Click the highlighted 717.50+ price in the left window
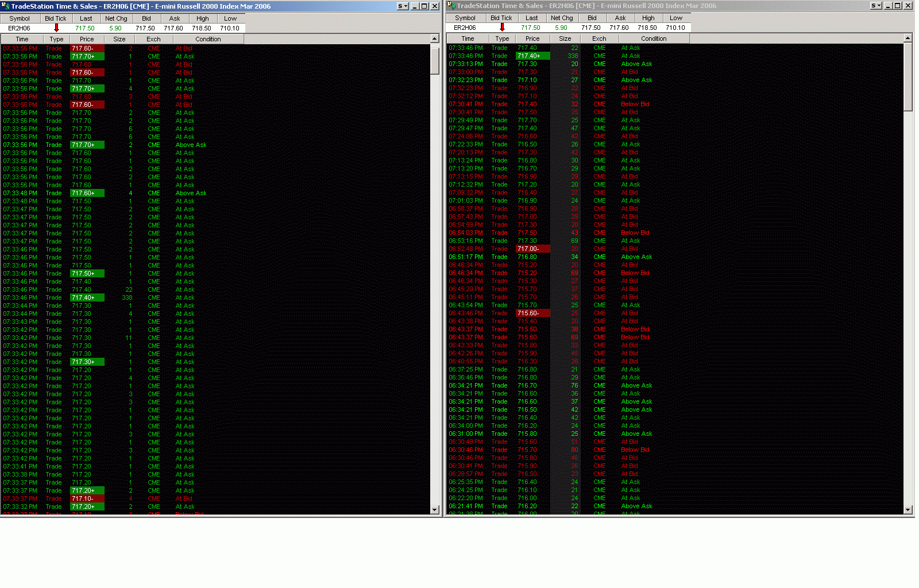The height and width of the screenshot is (588, 919). (87, 273)
